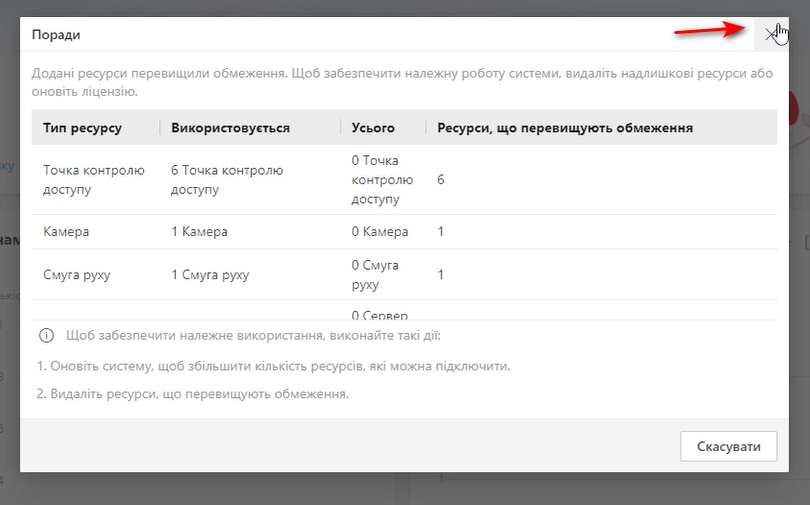The height and width of the screenshot is (505, 810).
Task: Select the Смуга руху resource type cell
Action: click(x=77, y=275)
